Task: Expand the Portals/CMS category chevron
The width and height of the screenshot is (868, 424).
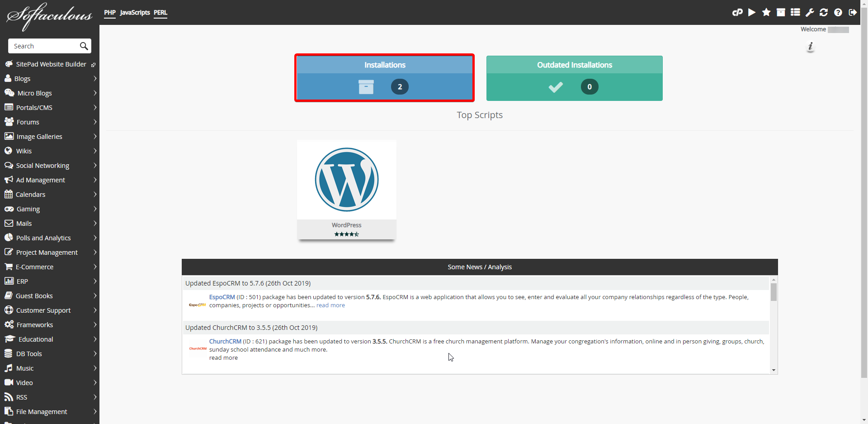Action: click(95, 107)
